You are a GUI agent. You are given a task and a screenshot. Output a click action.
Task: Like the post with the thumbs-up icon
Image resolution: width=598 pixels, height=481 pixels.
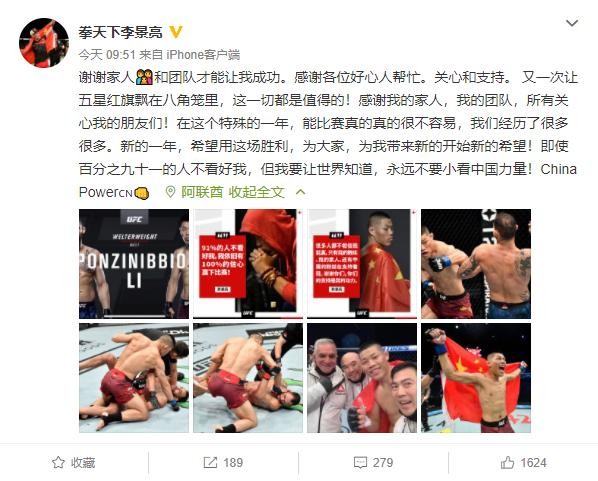click(507, 463)
